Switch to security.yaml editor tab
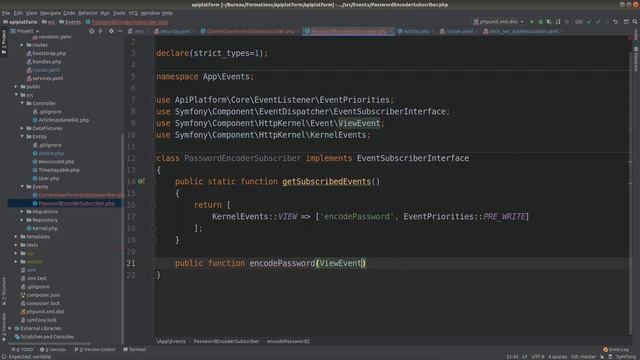640x360 pixels. point(175,31)
